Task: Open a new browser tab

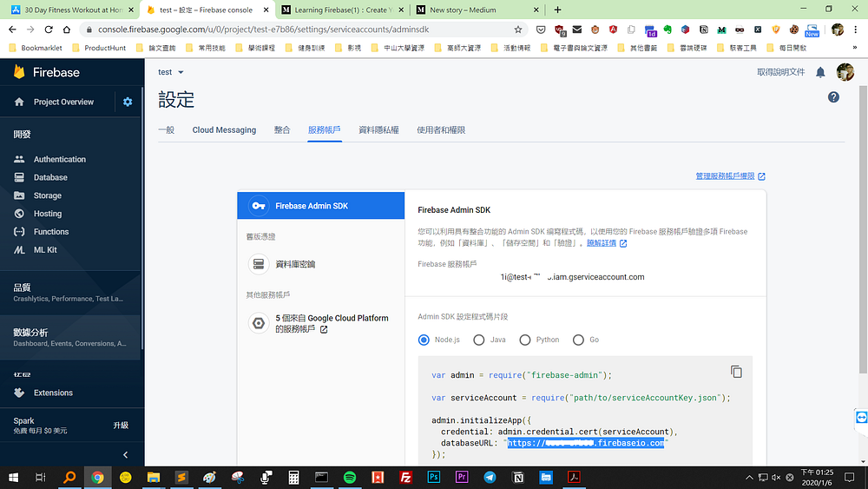Action: click(x=557, y=10)
